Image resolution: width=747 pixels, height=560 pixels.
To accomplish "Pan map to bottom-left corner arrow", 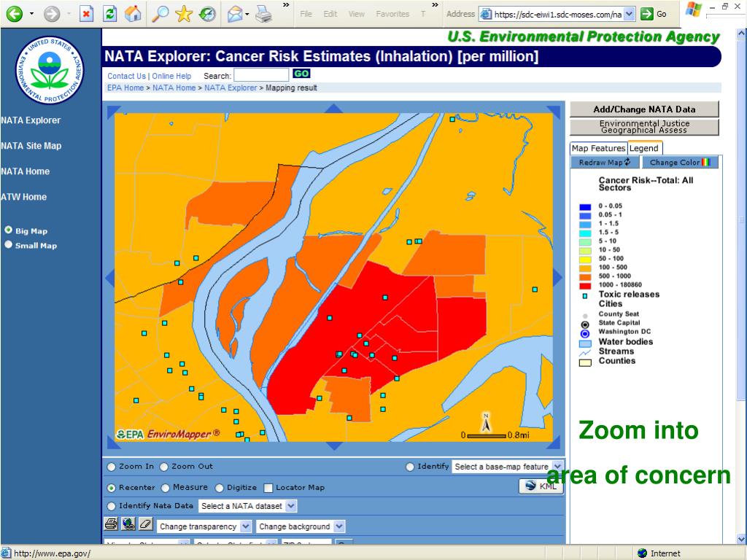I will click(x=113, y=443).
